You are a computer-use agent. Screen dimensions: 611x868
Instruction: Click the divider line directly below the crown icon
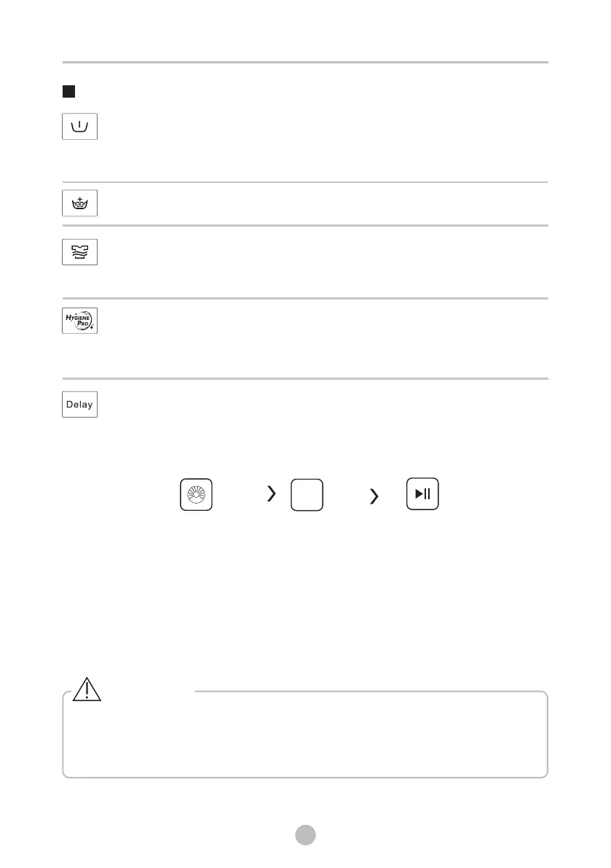(305, 225)
